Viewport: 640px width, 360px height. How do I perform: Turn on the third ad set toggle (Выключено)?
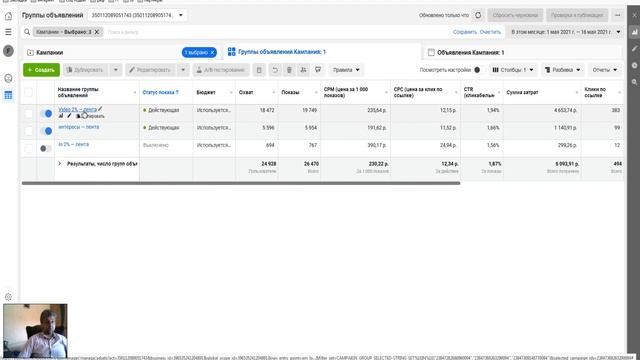(46, 148)
